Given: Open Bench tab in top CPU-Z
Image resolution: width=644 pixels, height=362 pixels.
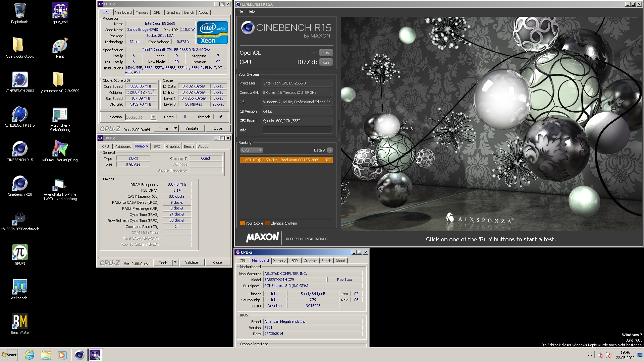Looking at the screenshot, I should (x=189, y=12).
